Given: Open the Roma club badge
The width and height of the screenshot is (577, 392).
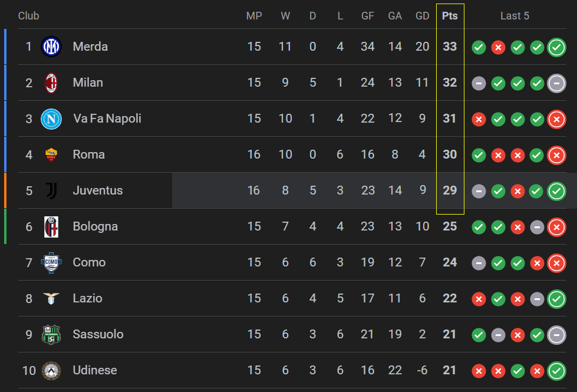Looking at the screenshot, I should pyautogui.click(x=51, y=154).
